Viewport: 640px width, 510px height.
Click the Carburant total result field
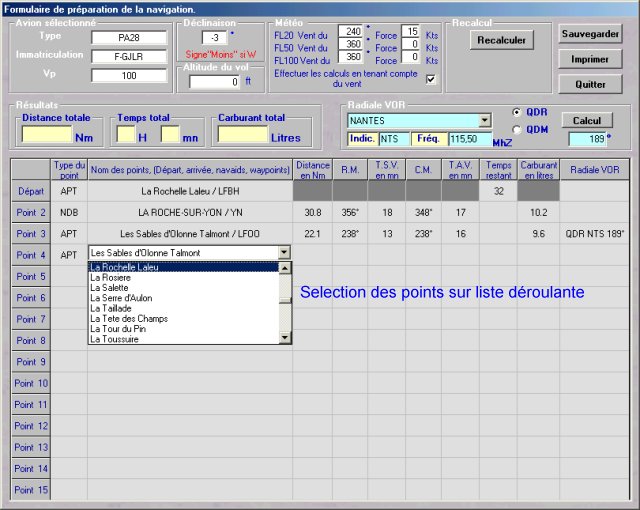click(243, 134)
